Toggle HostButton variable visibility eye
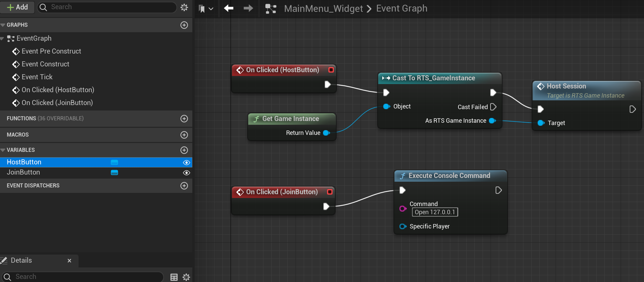Screen dimensions: 644x282 [186, 163]
